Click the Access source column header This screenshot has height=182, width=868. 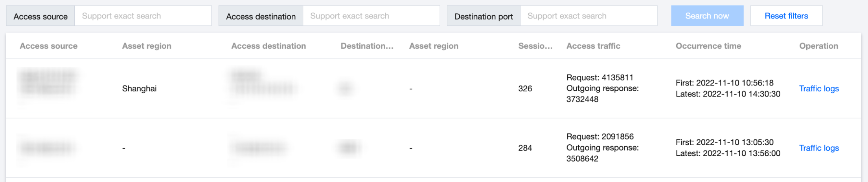click(x=49, y=46)
